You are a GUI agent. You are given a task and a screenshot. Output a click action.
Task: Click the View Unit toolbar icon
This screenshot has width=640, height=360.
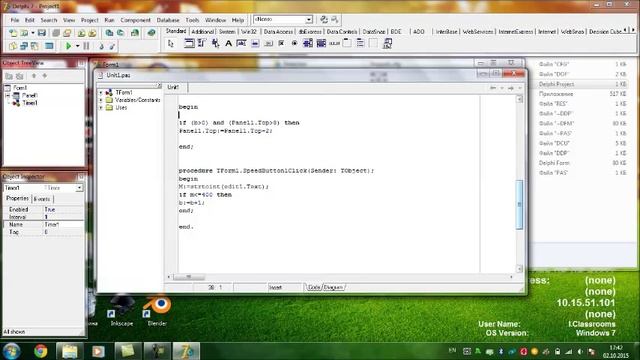pyautogui.click(x=13, y=46)
